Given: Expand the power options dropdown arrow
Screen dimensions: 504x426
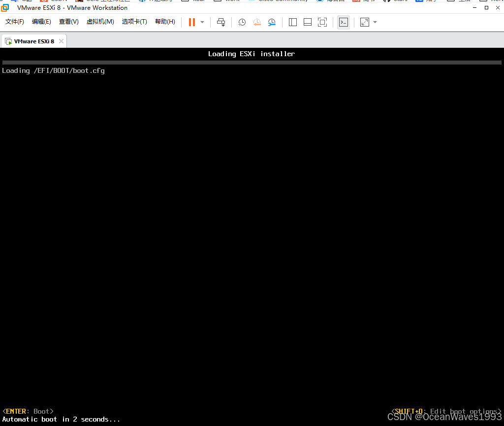Looking at the screenshot, I should (x=202, y=22).
